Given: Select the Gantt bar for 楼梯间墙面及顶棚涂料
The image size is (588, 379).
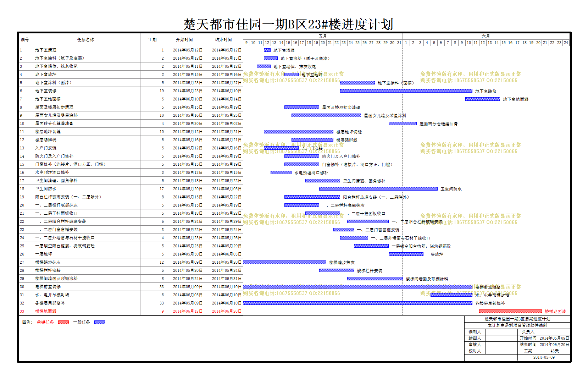Looking at the screenshot, I should pos(375,279).
